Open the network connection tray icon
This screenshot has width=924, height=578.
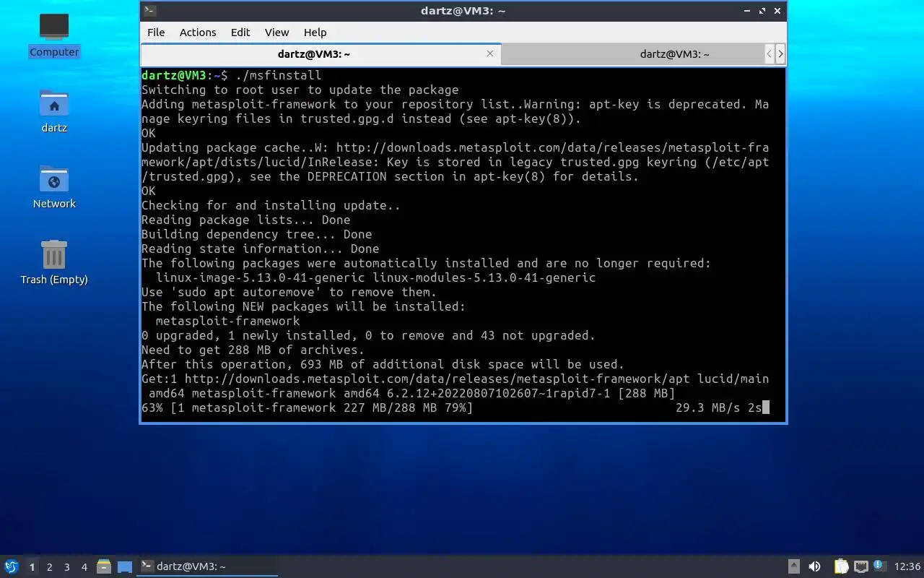pyautogui.click(x=860, y=566)
